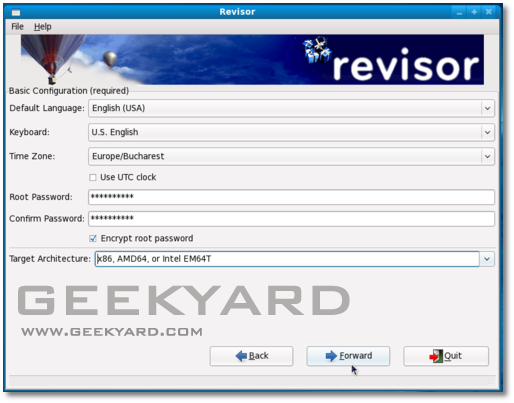Click the Forward button
Screen dimensions: 514x403
348,356
